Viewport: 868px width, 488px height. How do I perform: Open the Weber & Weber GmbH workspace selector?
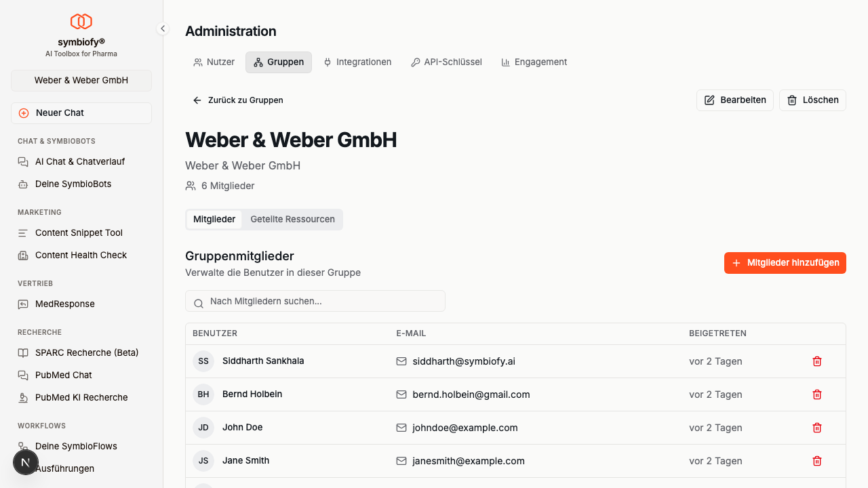point(81,80)
